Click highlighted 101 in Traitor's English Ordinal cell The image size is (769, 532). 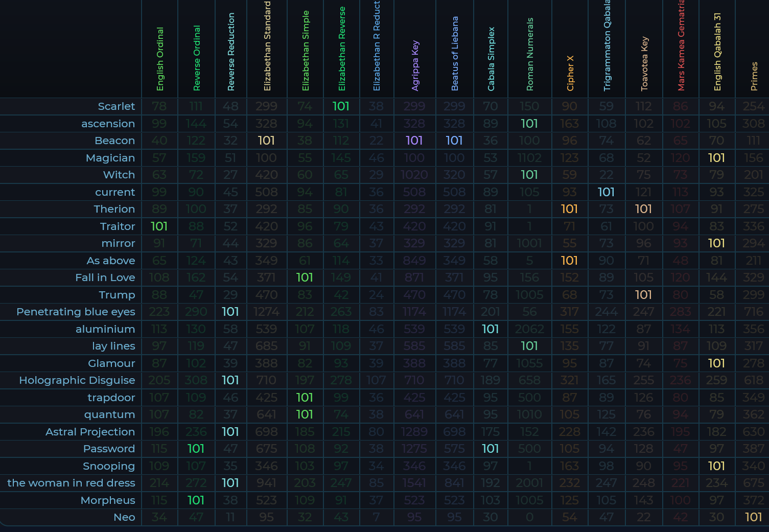tap(159, 226)
